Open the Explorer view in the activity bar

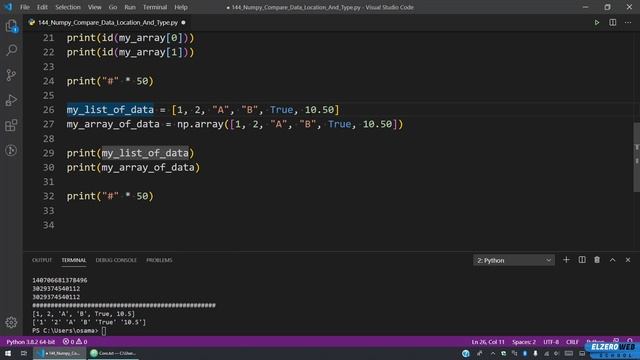[x=11, y=26]
